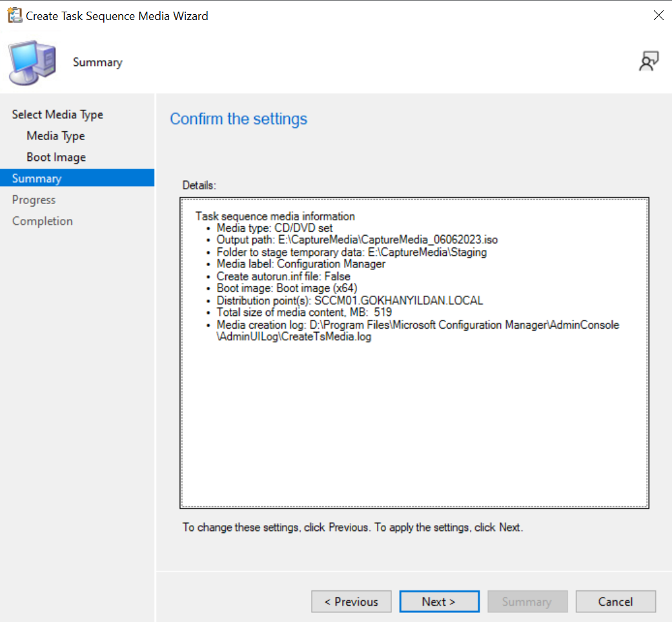This screenshot has height=622, width=672.
Task: Click the 'Confirm the settings' heading
Action: click(x=239, y=119)
